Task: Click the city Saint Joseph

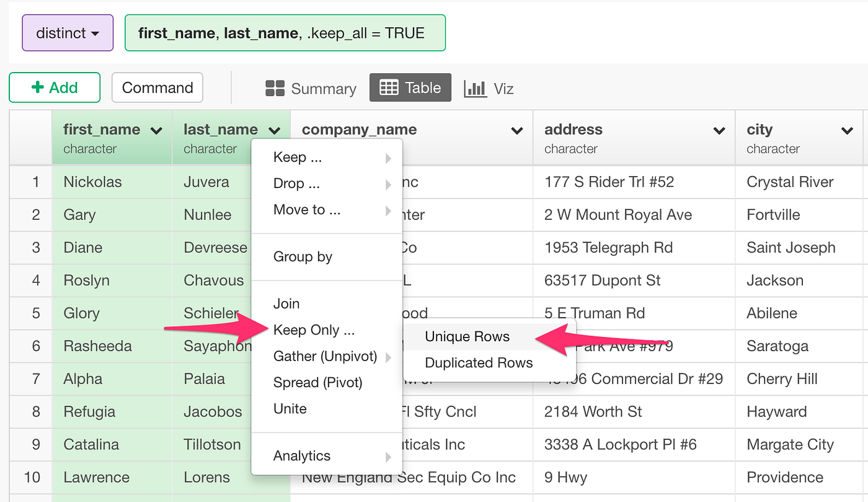Action: 791,248
